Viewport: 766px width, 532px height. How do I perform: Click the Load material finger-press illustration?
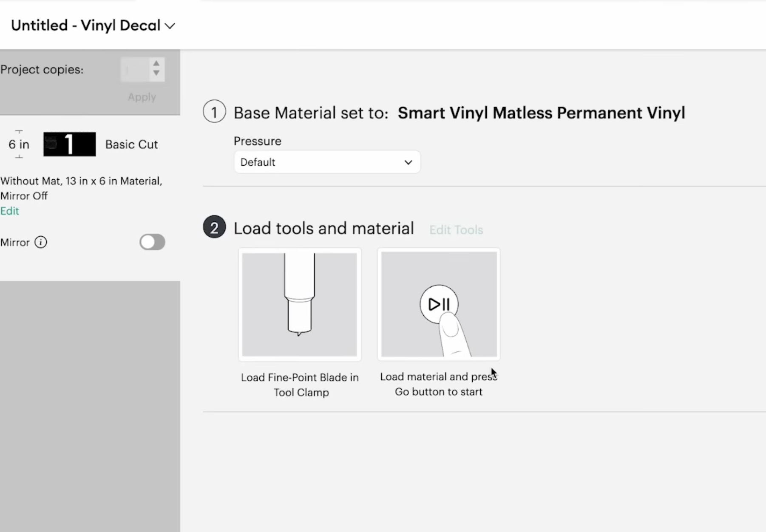[x=438, y=304]
